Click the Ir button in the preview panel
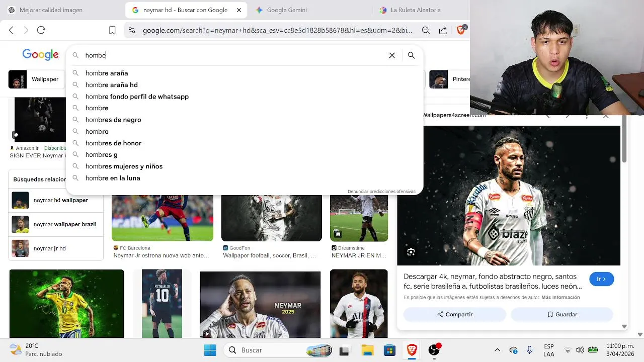This screenshot has height=362, width=644. [x=601, y=279]
